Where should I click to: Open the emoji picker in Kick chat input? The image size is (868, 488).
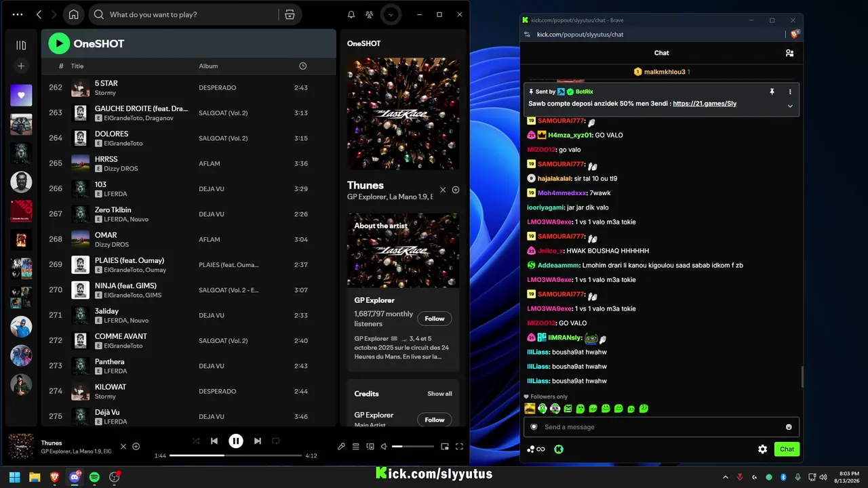pyautogui.click(x=789, y=427)
